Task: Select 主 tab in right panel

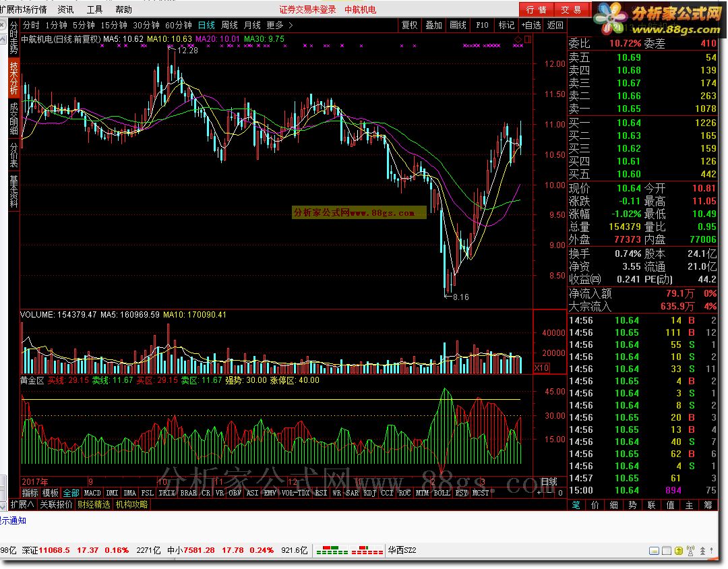Action: (x=689, y=505)
